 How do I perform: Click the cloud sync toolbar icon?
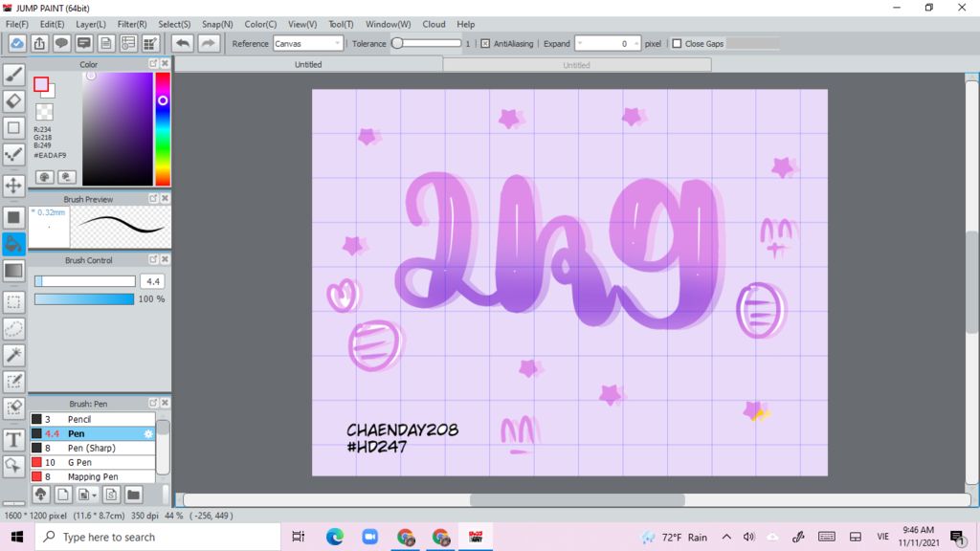click(17, 43)
